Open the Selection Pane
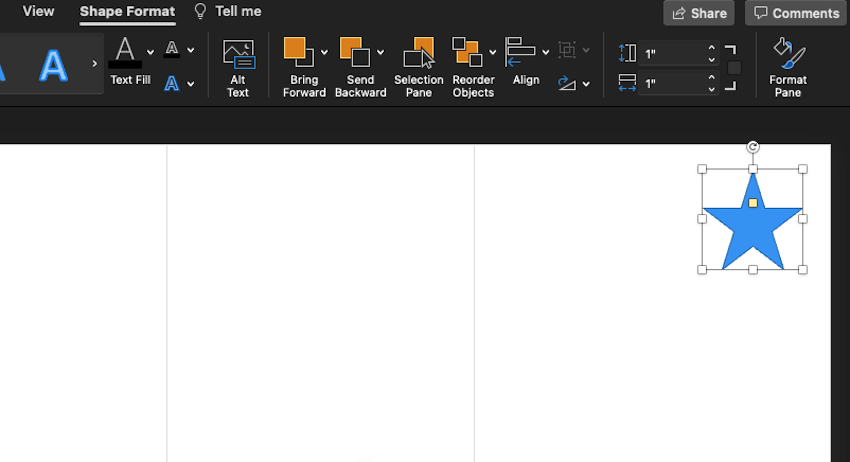The image size is (850, 462). [418, 53]
